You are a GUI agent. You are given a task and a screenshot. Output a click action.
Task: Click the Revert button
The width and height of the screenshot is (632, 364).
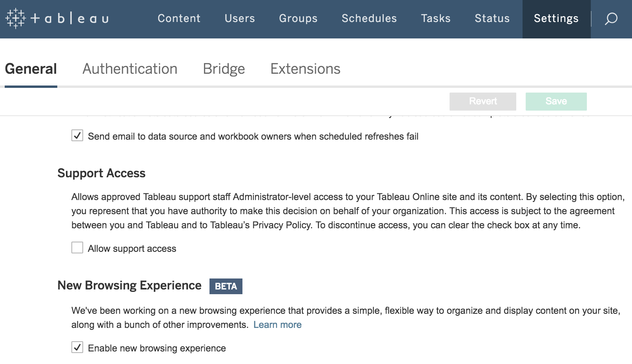pos(483,102)
